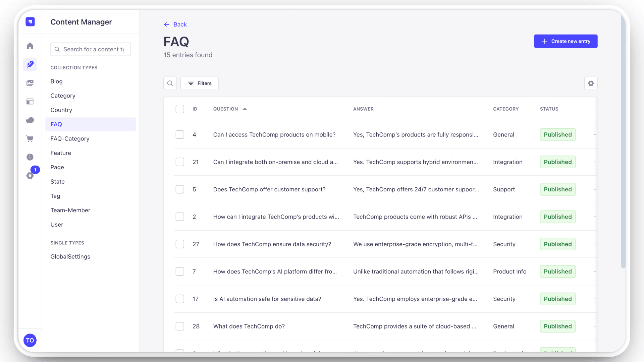The image size is (644, 362).
Task: Open row actions for entry ID 7
Action: coord(595,271)
